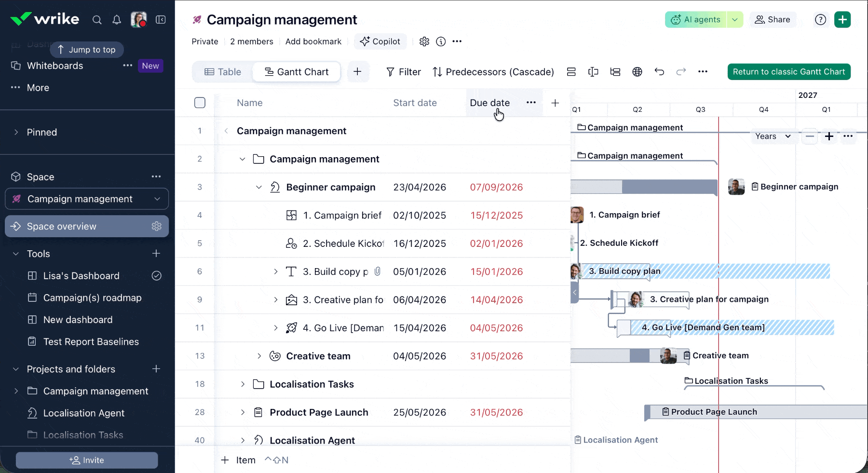Expand the Pinned section
The image size is (868, 473).
tap(16, 132)
